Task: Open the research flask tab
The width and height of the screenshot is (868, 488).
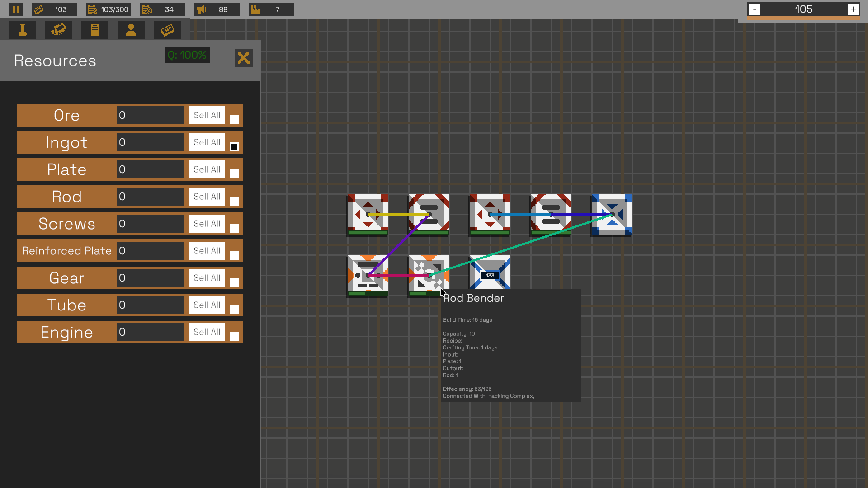Action: click(22, 30)
